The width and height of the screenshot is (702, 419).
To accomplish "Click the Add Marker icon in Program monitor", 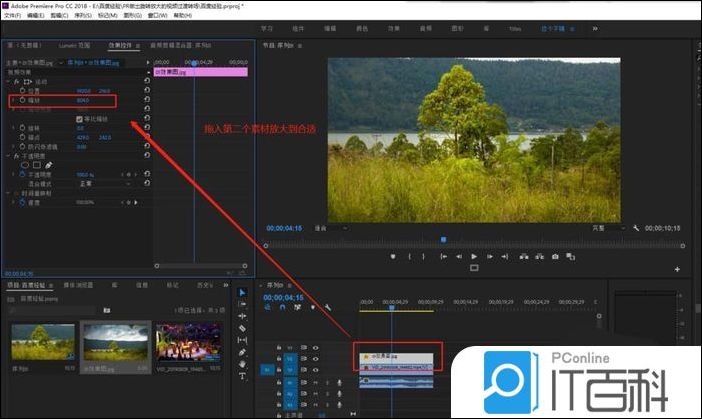I will (393, 257).
